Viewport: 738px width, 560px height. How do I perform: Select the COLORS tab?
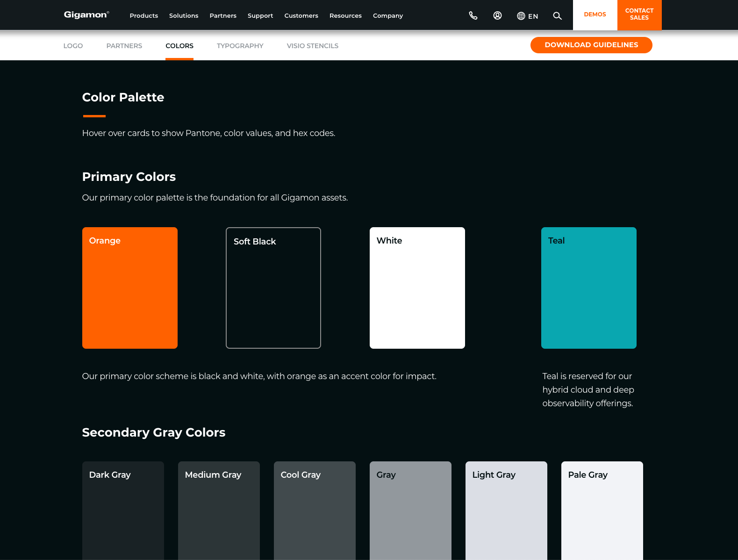pos(179,46)
